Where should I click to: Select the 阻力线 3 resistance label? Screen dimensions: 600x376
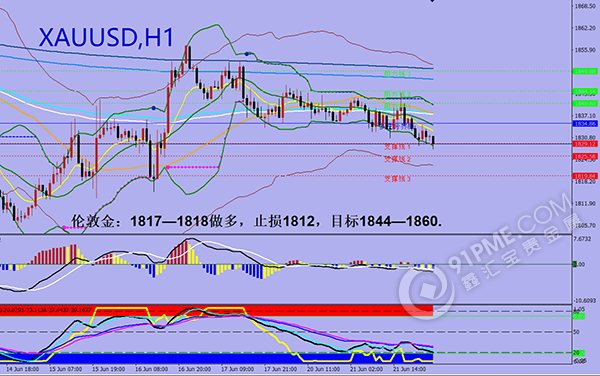tap(397, 73)
